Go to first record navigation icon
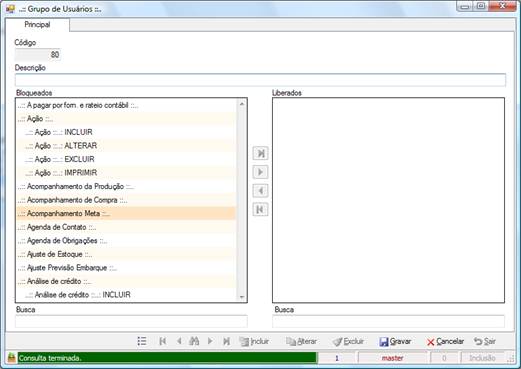Viewport: 521px width, 369px height. [163, 341]
